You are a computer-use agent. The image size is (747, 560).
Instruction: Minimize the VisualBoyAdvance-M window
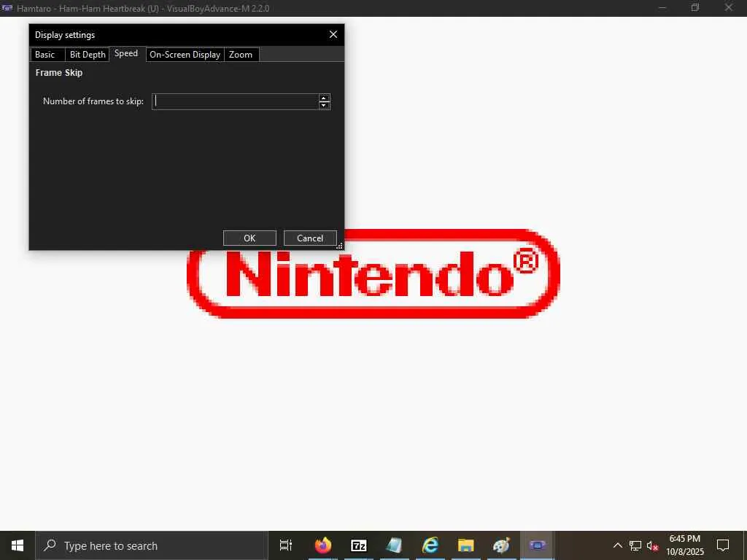tap(662, 8)
